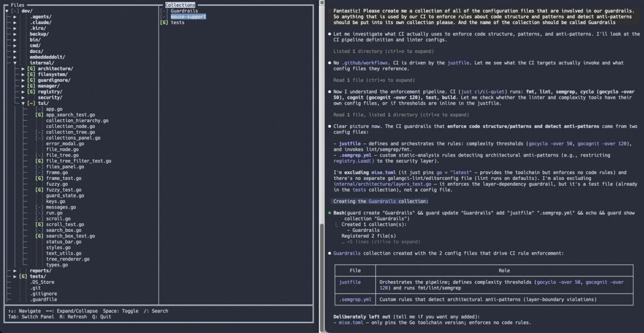Screen dimensions: 644x333
Task: Expand the .claude/ folder arrow
Action: (15, 23)
